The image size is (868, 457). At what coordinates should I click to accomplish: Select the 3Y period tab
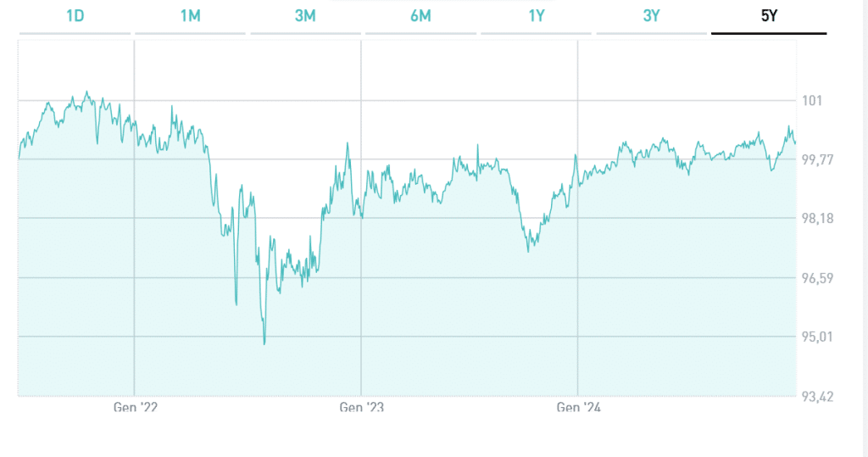pos(651,16)
